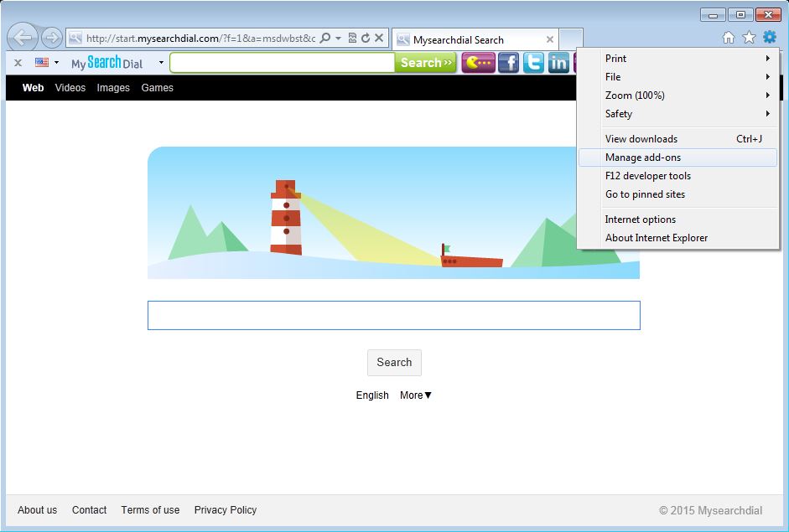Open the Print submenu
This screenshot has height=532, width=789.
coord(677,59)
